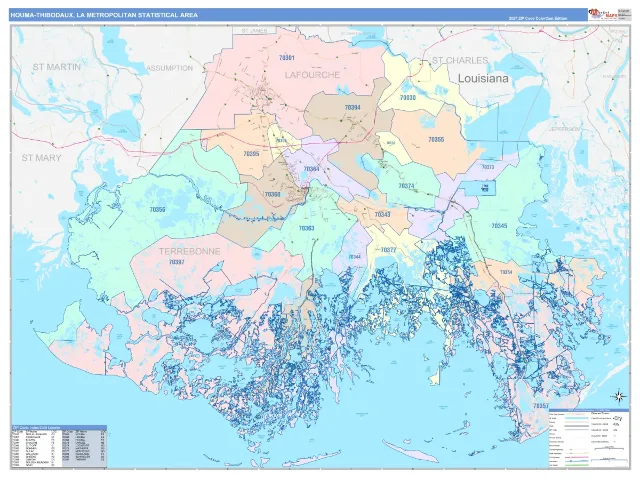Image resolution: width=640 pixels, height=480 pixels.
Task: Click the ST MARY parish label
Action: pos(41,158)
